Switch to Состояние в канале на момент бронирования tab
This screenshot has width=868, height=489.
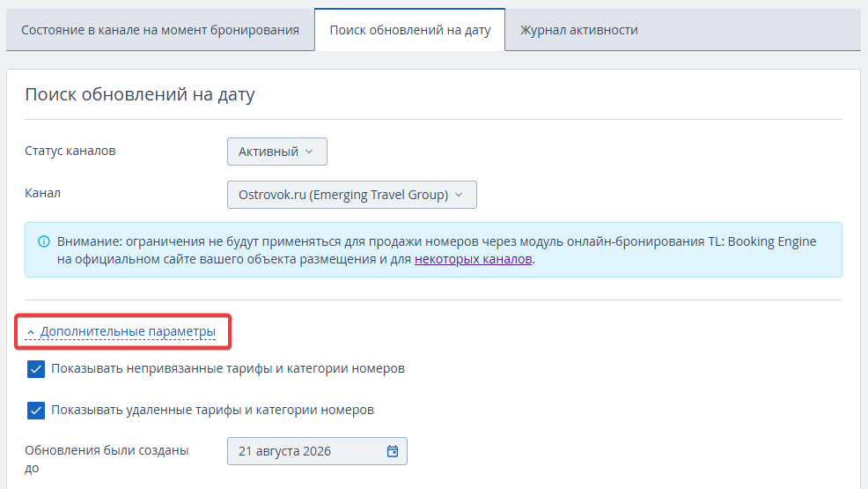[160, 30]
